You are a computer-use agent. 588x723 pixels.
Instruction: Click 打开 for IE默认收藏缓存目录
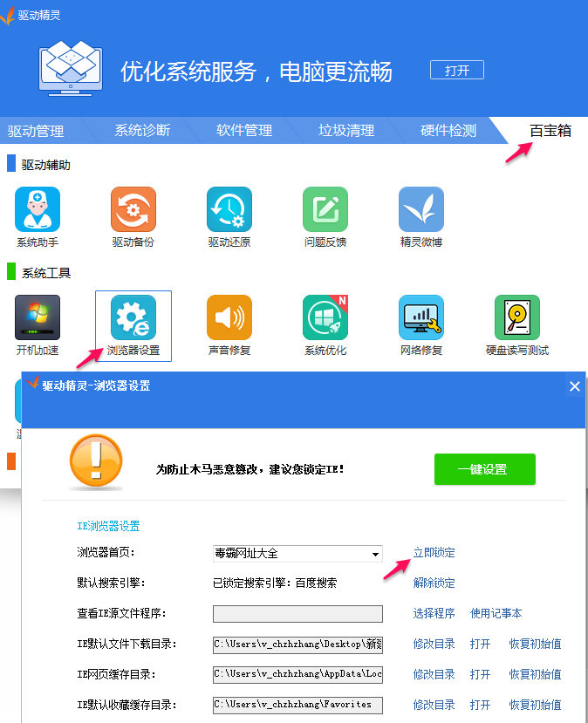click(x=480, y=705)
